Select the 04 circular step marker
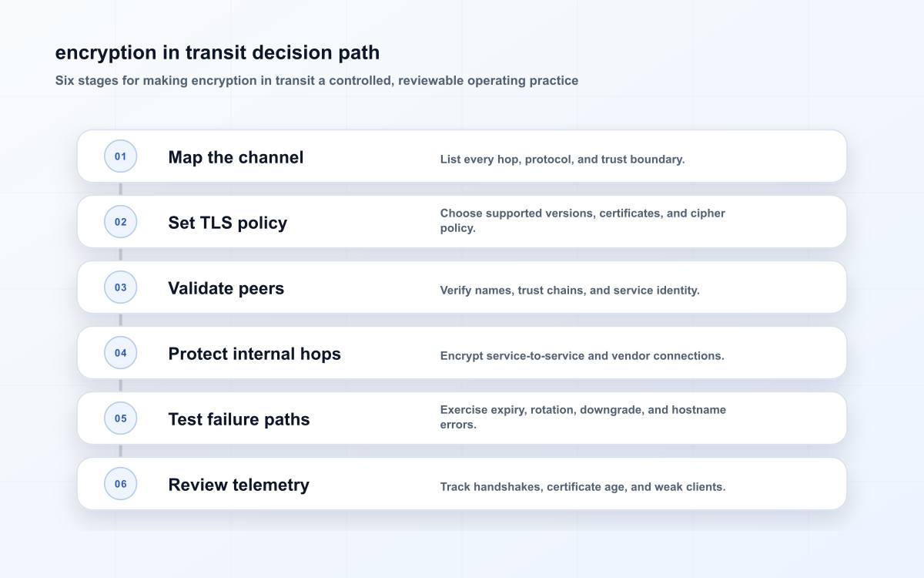Image resolution: width=924 pixels, height=578 pixels. pos(121,353)
